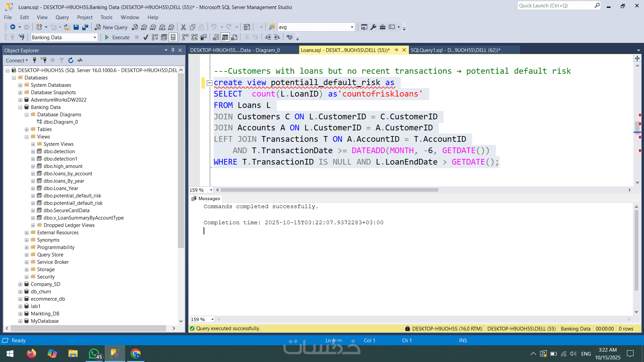The height and width of the screenshot is (362, 644).
Task: Click the Cut scissors icon
Action: [x=183, y=27]
